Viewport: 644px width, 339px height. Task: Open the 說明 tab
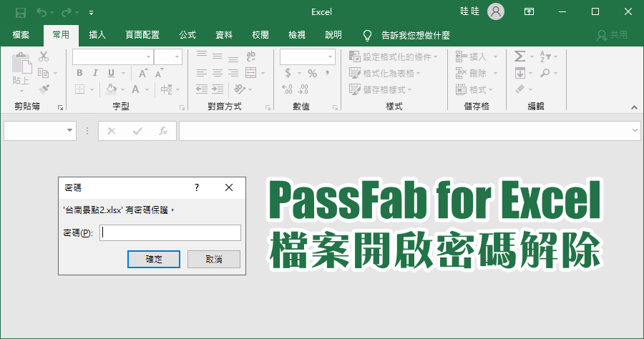coord(333,35)
